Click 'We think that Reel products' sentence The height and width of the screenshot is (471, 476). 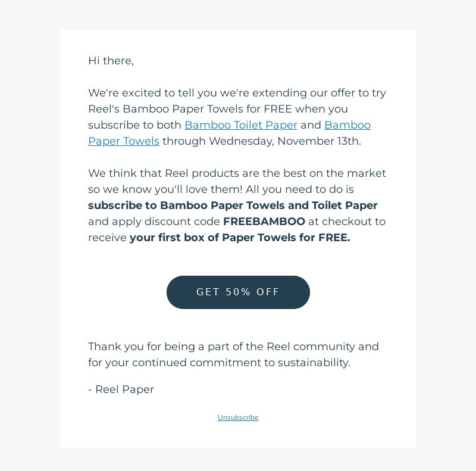coord(237,173)
